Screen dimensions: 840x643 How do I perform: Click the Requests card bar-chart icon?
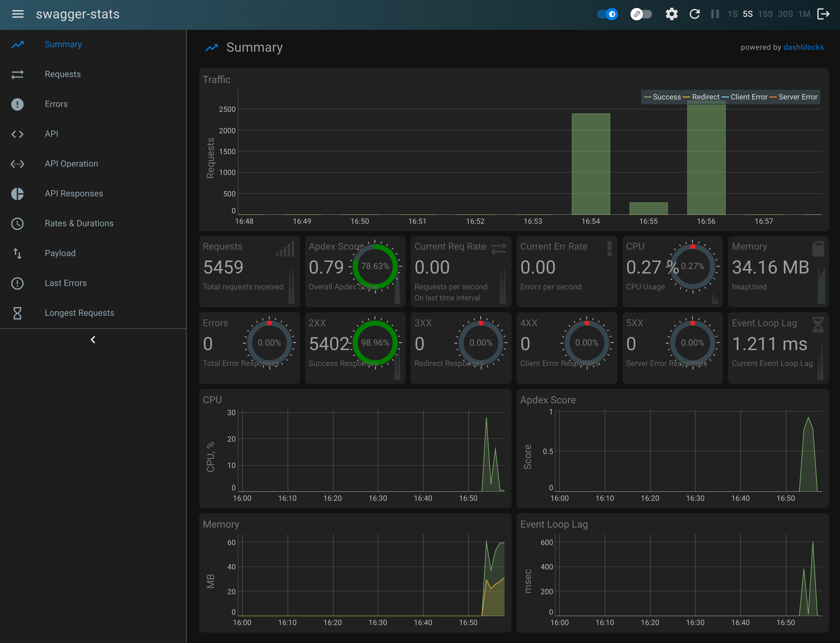click(285, 249)
